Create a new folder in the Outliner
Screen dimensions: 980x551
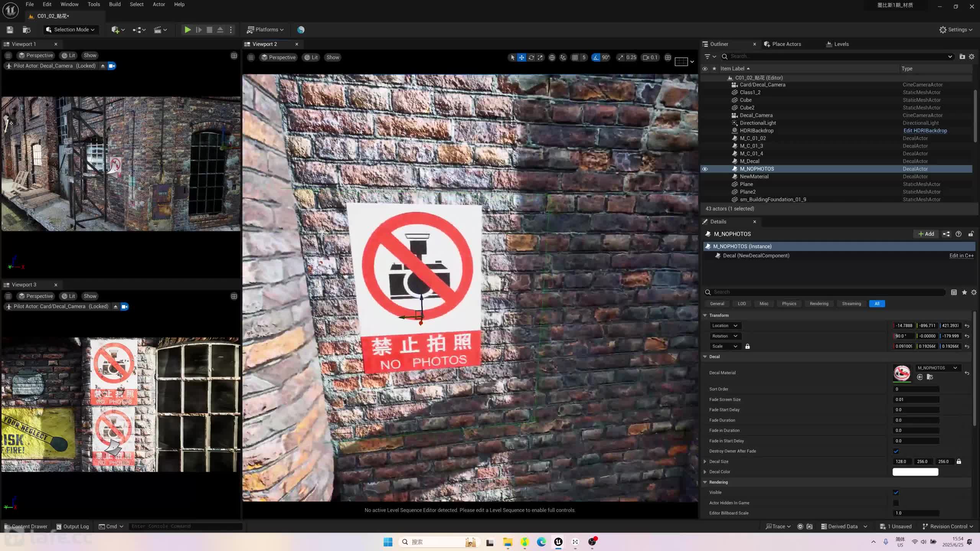pos(962,56)
